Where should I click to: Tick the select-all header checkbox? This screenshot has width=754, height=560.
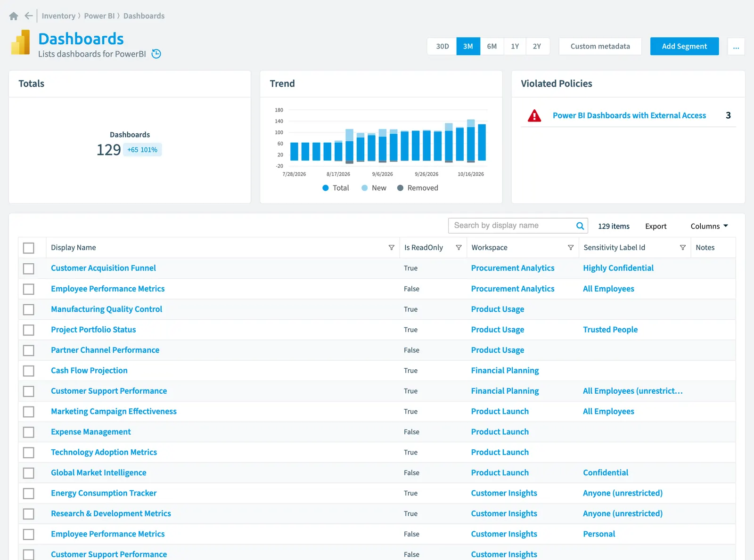(29, 248)
